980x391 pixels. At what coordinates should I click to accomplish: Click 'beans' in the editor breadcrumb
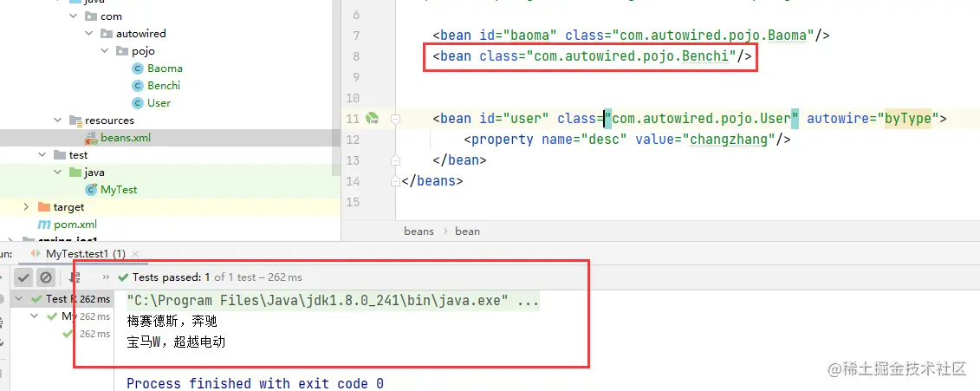[x=419, y=231]
